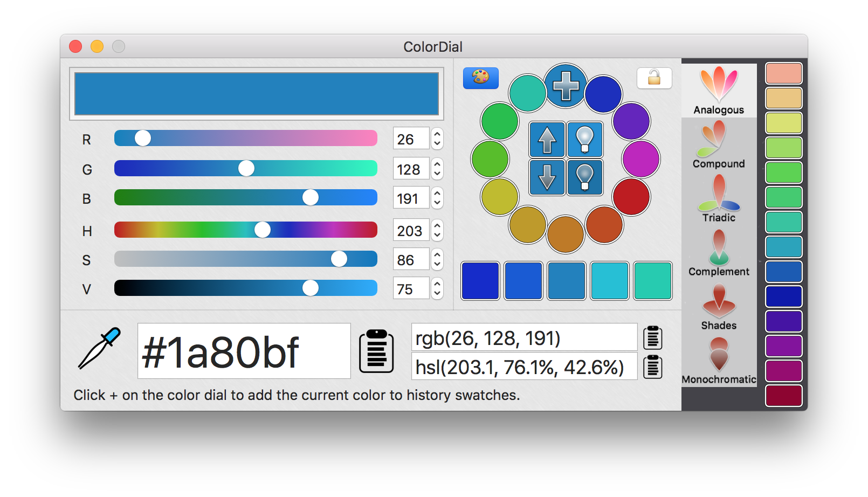Select the dark blue circle on the dial
The height and width of the screenshot is (497, 868).
click(x=604, y=94)
